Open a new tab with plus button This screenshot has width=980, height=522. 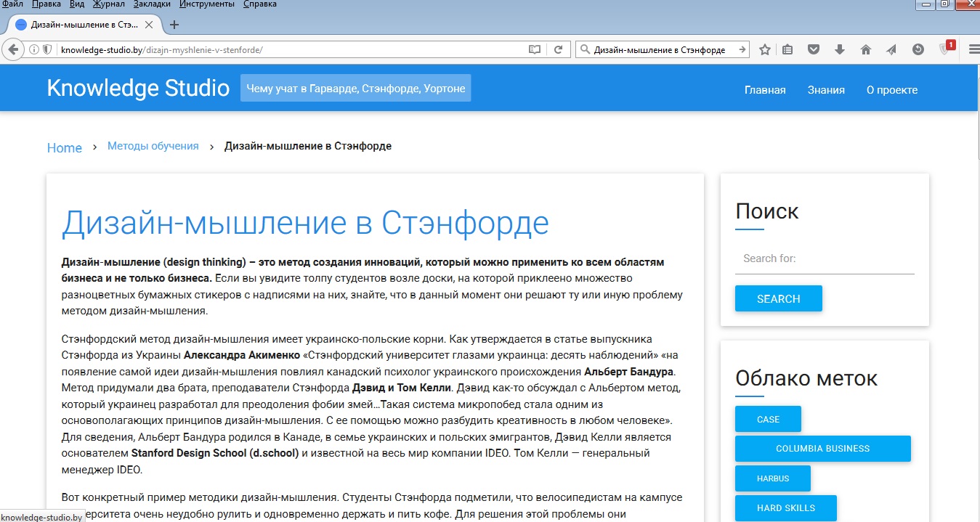(174, 25)
